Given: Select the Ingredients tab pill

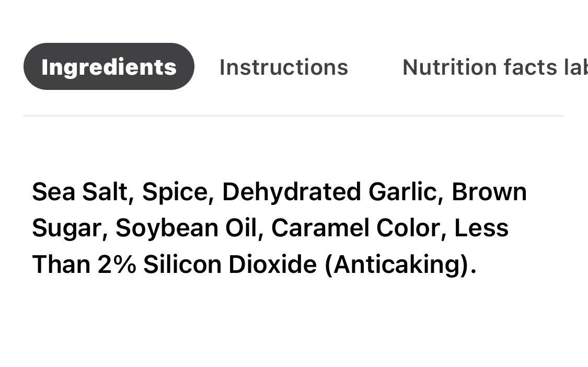Looking at the screenshot, I should (x=109, y=67).
